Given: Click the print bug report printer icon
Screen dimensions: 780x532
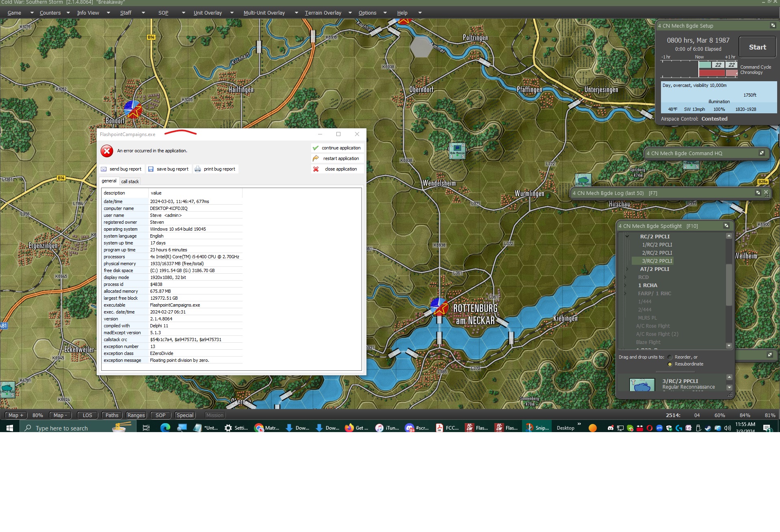Looking at the screenshot, I should point(197,169).
